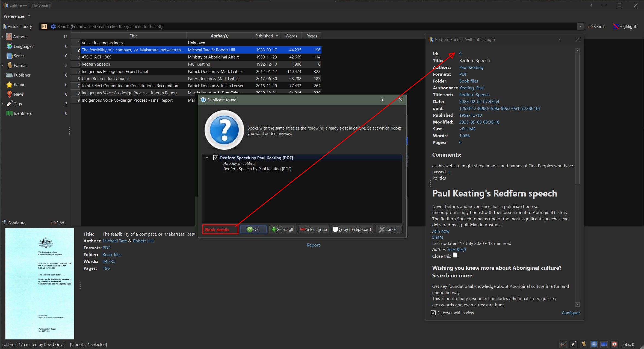Open the Virtual library menu
644x349 pixels.
click(x=17, y=27)
